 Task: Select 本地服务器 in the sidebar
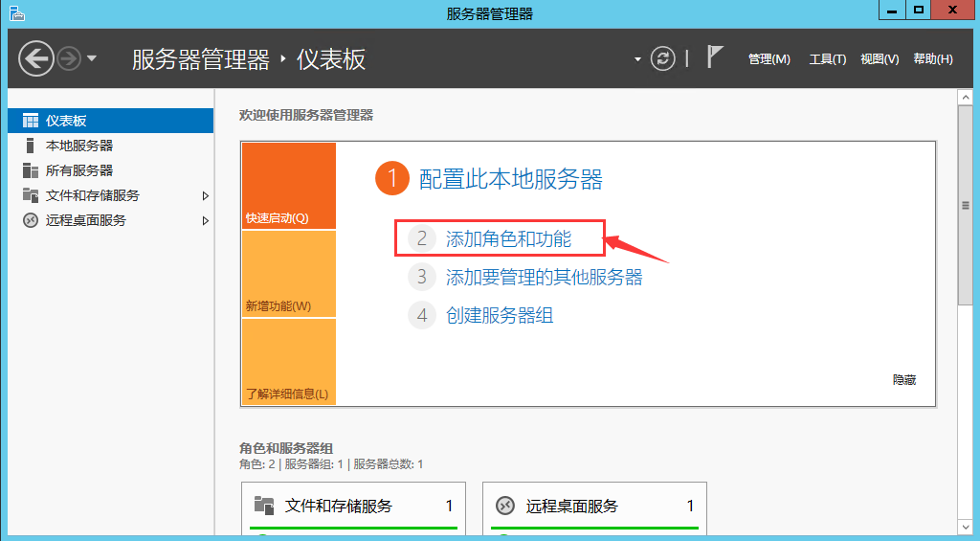[111, 146]
